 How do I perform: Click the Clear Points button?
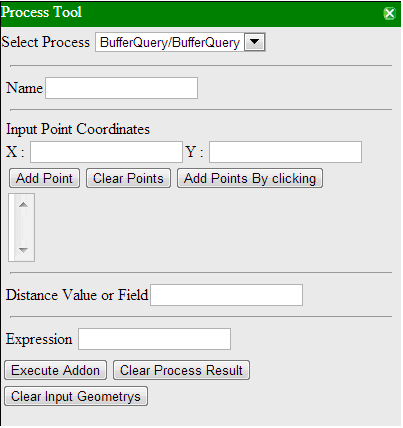[128, 178]
